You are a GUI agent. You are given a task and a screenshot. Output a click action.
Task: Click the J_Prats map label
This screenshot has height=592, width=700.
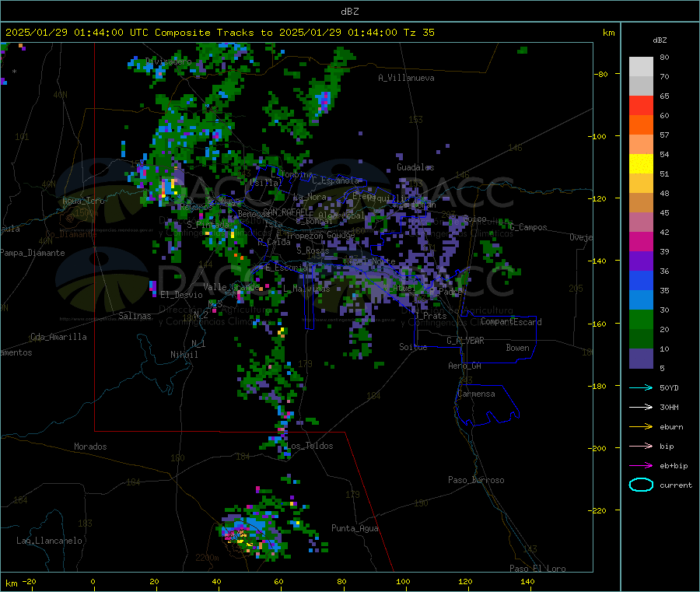430,315
